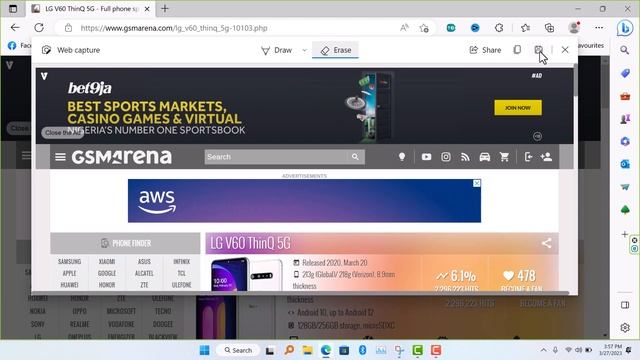Click the taskbar Search box
640x360 pixels.
click(x=238, y=350)
